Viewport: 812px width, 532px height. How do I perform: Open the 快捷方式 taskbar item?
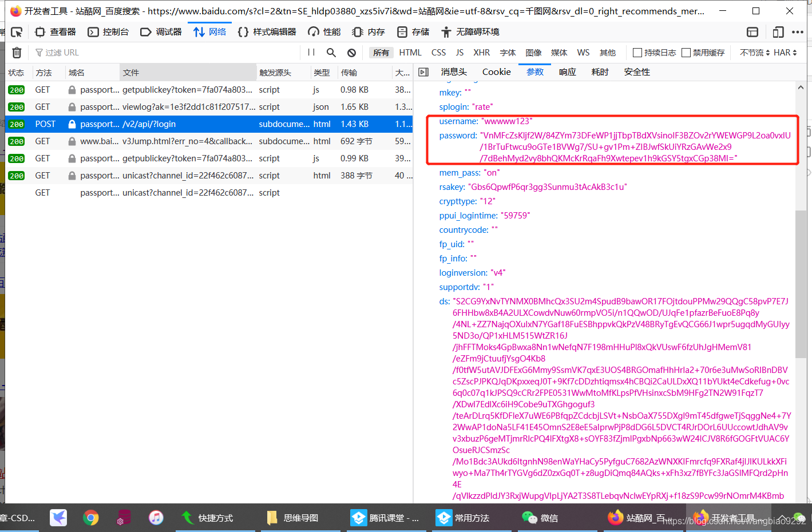pos(208,518)
